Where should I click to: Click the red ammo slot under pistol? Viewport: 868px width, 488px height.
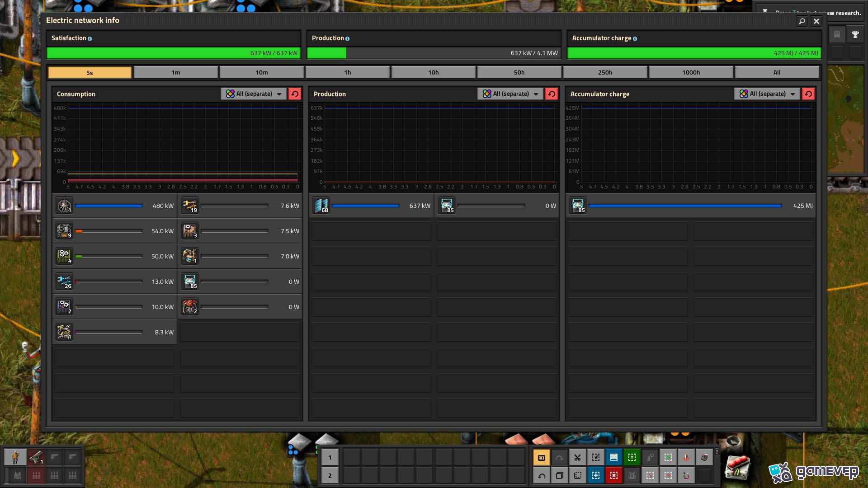coord(36,475)
